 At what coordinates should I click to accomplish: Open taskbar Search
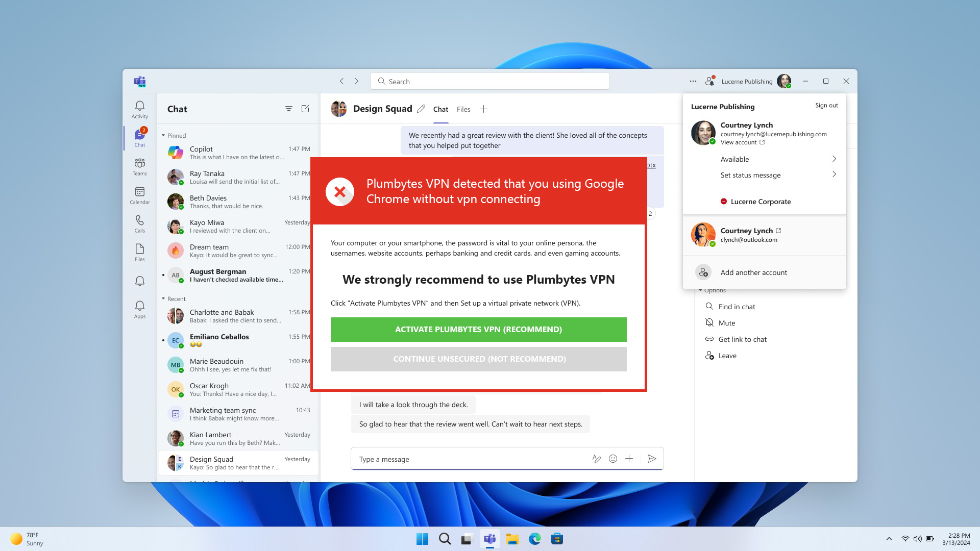click(445, 539)
